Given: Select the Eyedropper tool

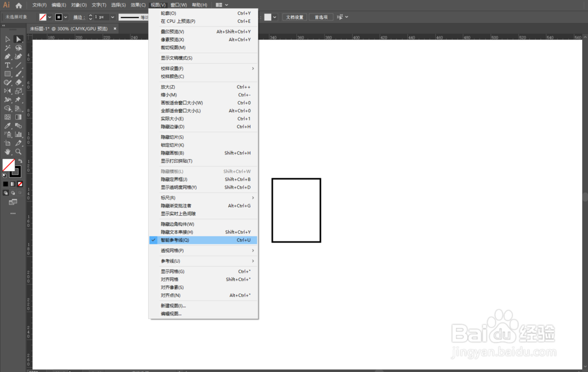Looking at the screenshot, I should click(x=8, y=126).
